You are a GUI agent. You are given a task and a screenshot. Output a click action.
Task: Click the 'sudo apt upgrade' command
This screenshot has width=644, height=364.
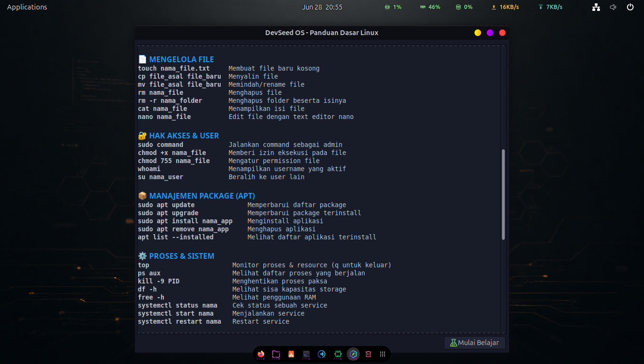(168, 213)
